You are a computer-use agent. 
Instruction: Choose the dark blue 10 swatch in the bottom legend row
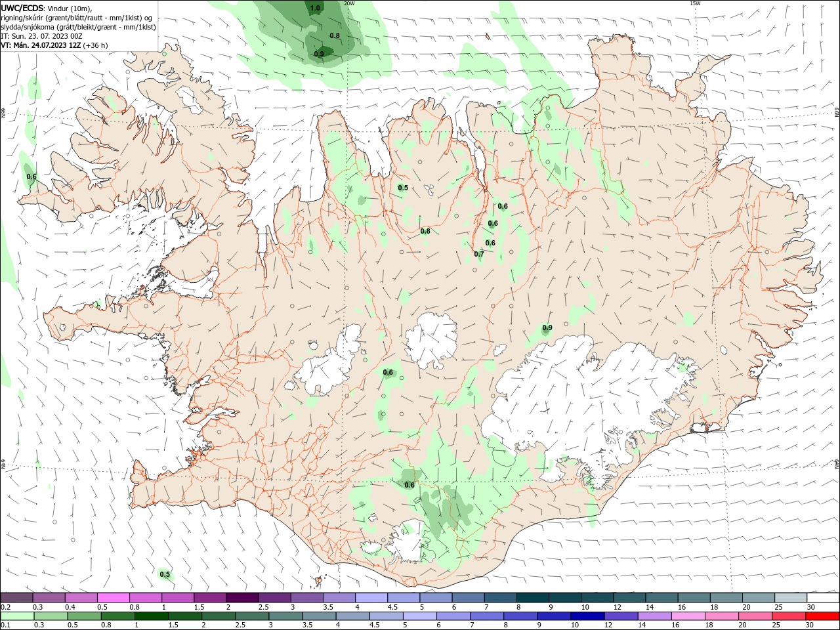(586, 616)
